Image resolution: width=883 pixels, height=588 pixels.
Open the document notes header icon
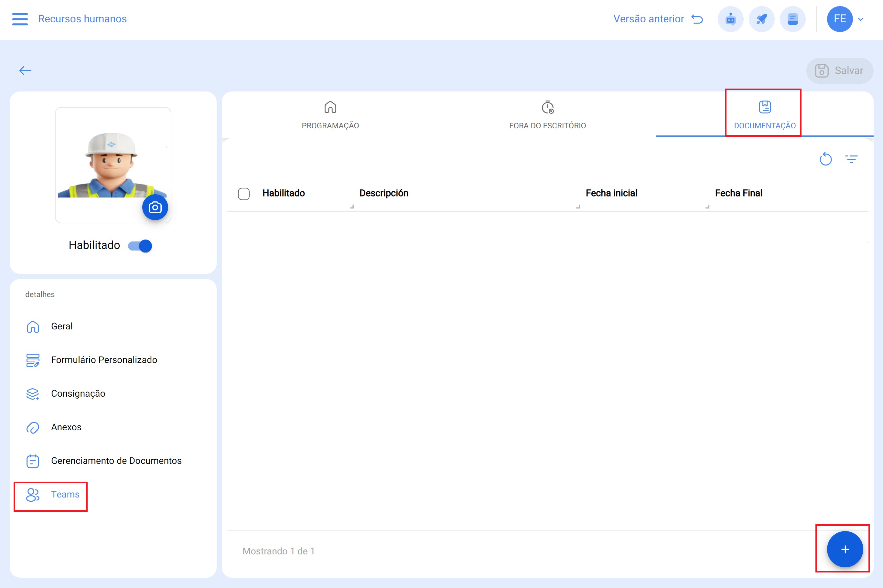tap(792, 19)
